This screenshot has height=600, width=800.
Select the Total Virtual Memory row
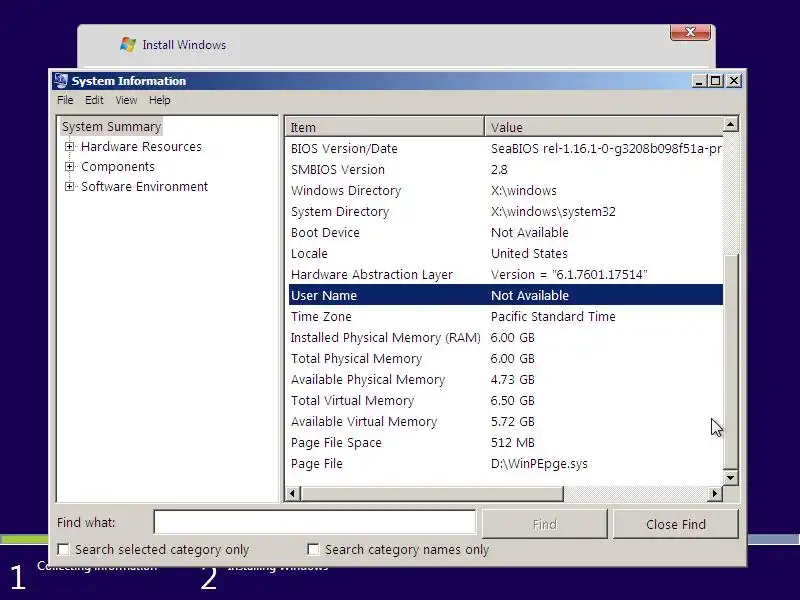click(506, 400)
